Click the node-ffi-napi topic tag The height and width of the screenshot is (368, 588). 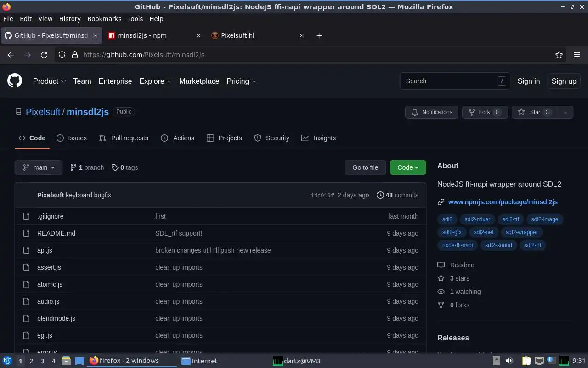458,245
